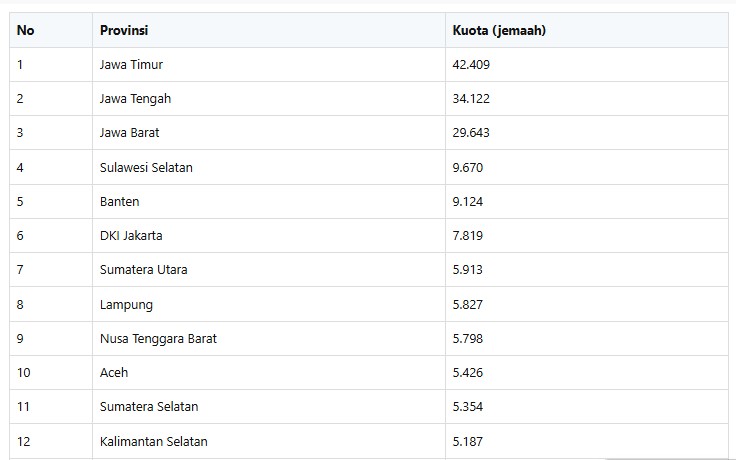Select the Kalimantan Selatan cell
This screenshot has height=460, width=736.
[268, 441]
